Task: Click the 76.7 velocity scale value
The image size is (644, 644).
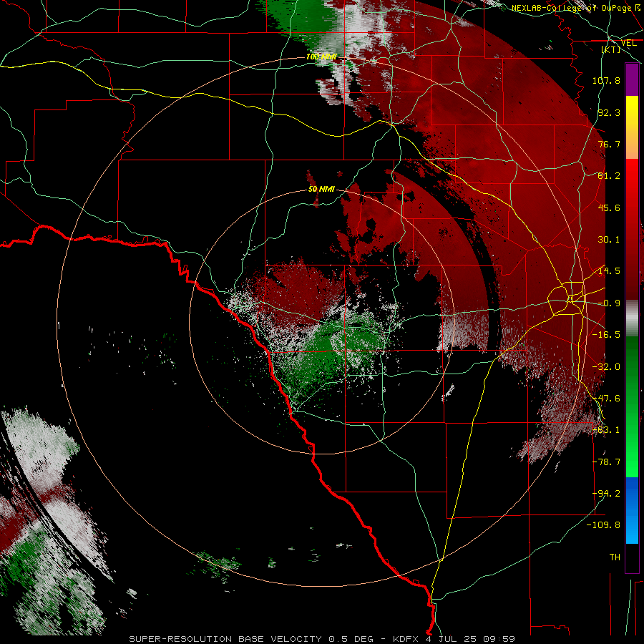Action: click(x=609, y=144)
